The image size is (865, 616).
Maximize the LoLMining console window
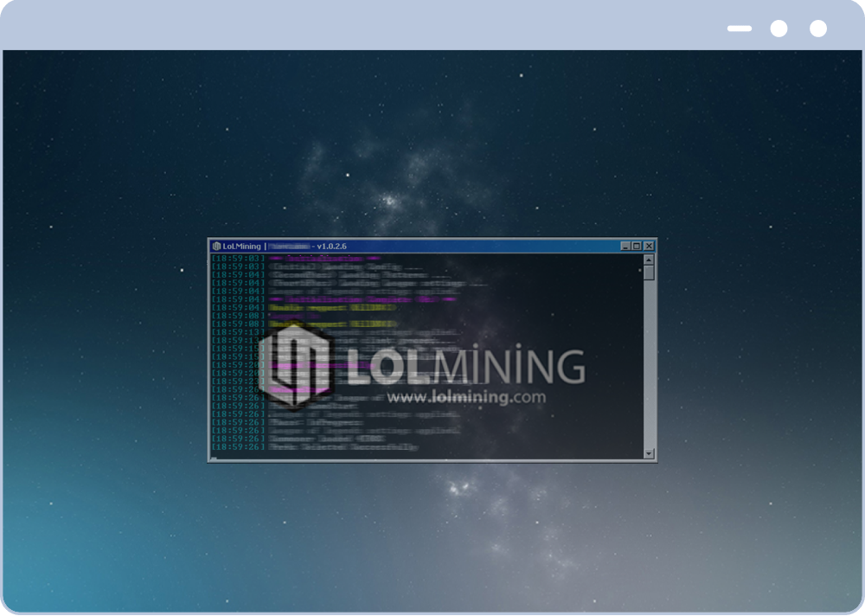(x=637, y=247)
